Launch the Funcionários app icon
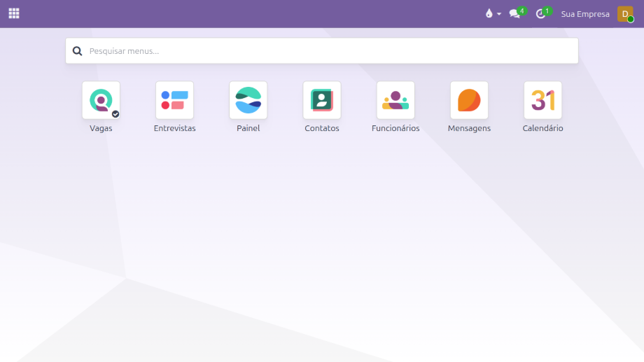 [x=395, y=100]
